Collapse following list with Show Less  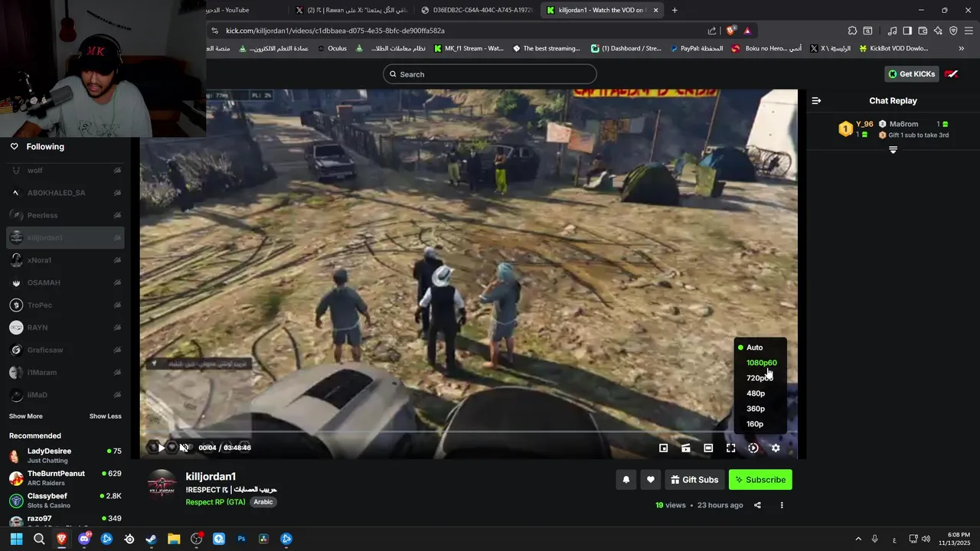[x=105, y=416]
